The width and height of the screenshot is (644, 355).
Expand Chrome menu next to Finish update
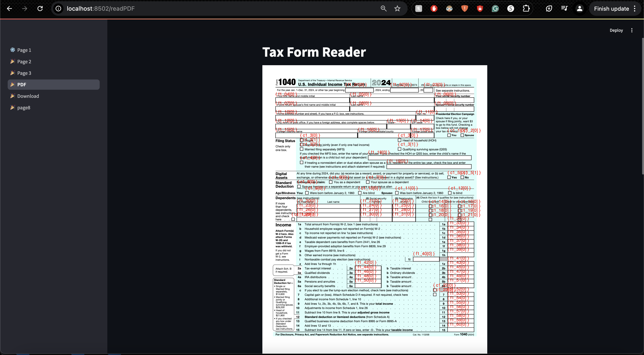point(635,9)
